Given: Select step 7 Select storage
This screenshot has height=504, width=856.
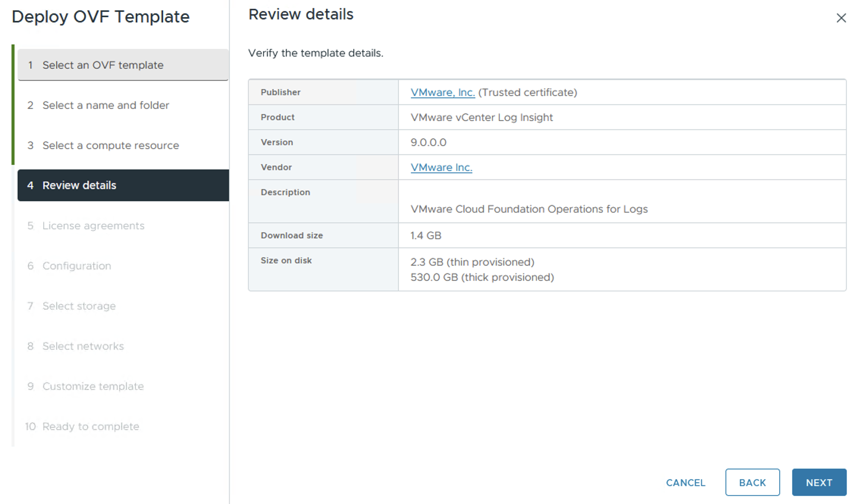Looking at the screenshot, I should click(x=79, y=306).
